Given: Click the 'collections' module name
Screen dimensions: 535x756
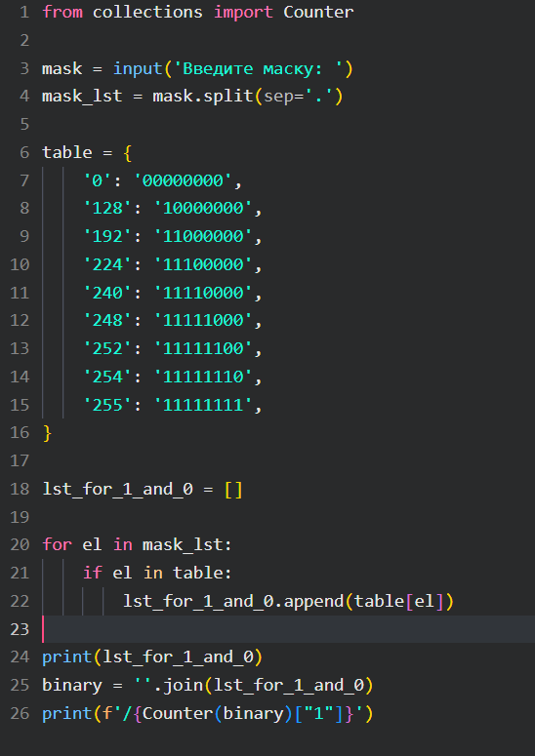Looking at the screenshot, I should pyautogui.click(x=147, y=12).
